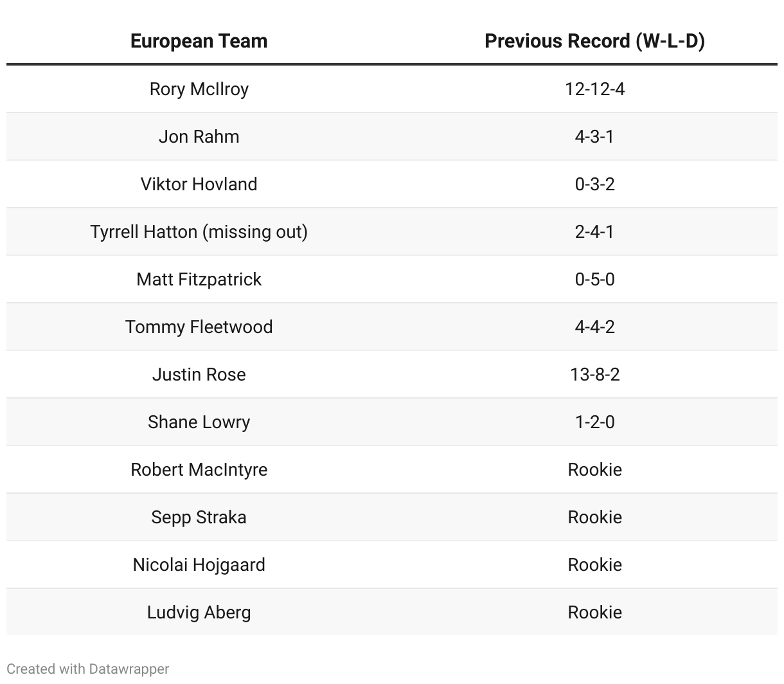Click Viktor Hovland's 0-3-2 record
The height and width of the screenshot is (684, 784).
point(594,184)
